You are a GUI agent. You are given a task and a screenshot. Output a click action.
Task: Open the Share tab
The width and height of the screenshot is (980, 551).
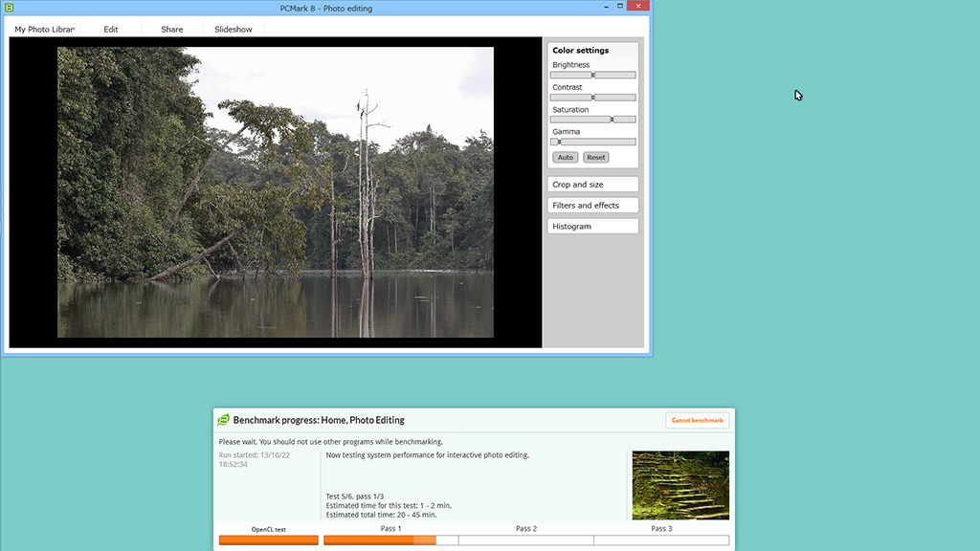click(172, 30)
